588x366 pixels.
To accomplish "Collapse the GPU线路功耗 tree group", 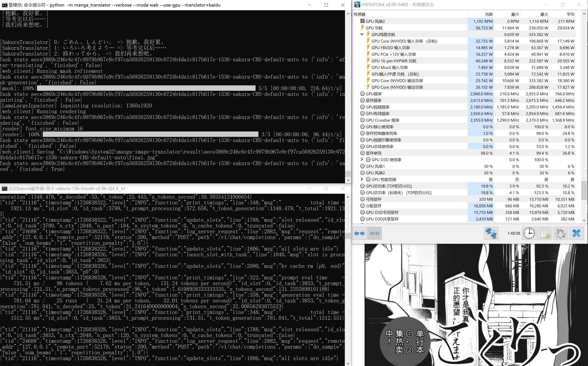I will click(362, 34).
